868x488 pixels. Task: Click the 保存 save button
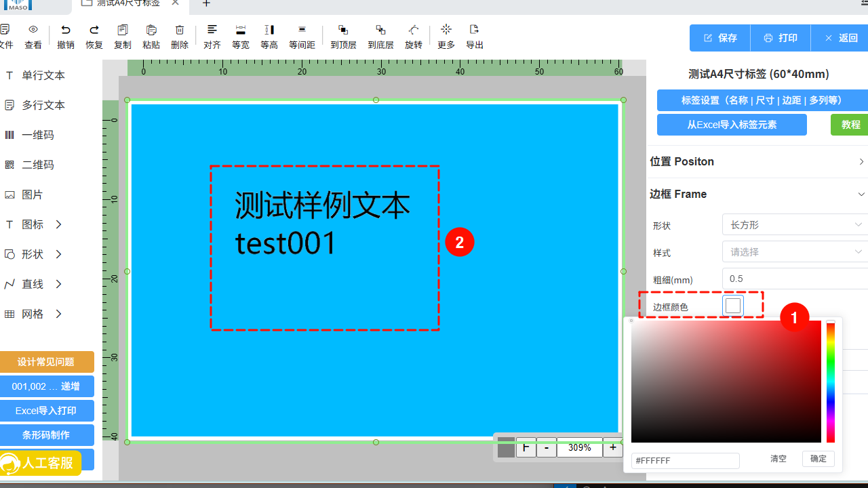click(720, 38)
